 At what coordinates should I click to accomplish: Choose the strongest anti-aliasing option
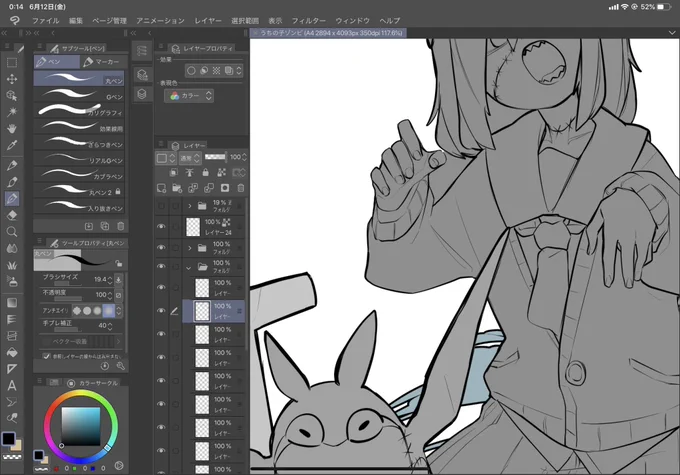coord(108,310)
